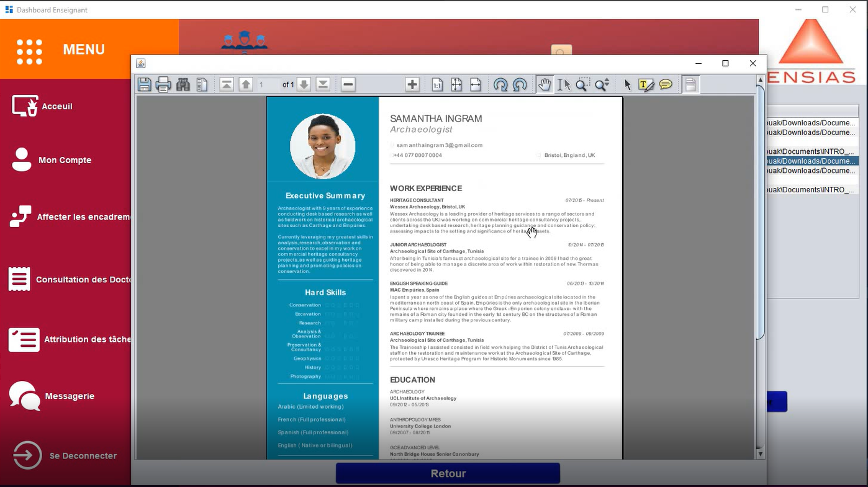The height and width of the screenshot is (487, 868).
Task: Go to first page in PDF viewer
Action: pyautogui.click(x=227, y=85)
